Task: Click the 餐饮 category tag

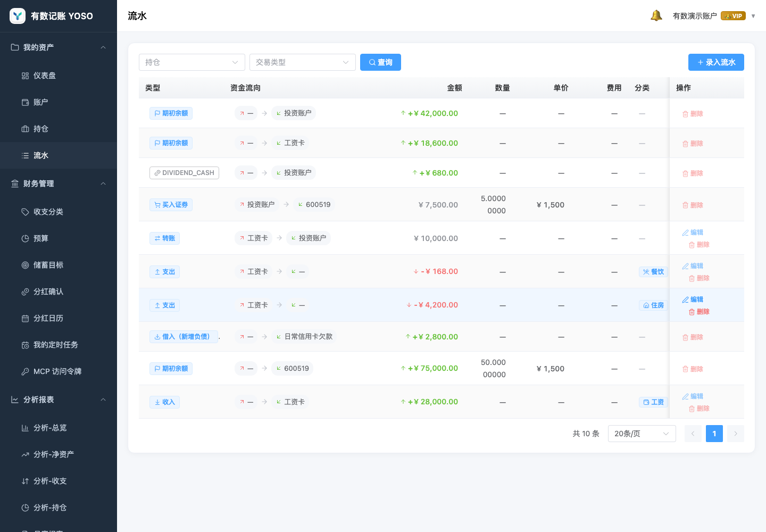Action: [x=653, y=272]
